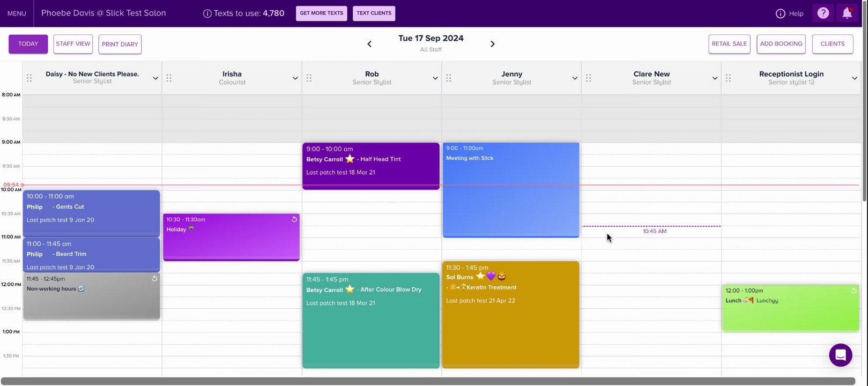Grab the drag handle for Rob column

[309, 78]
